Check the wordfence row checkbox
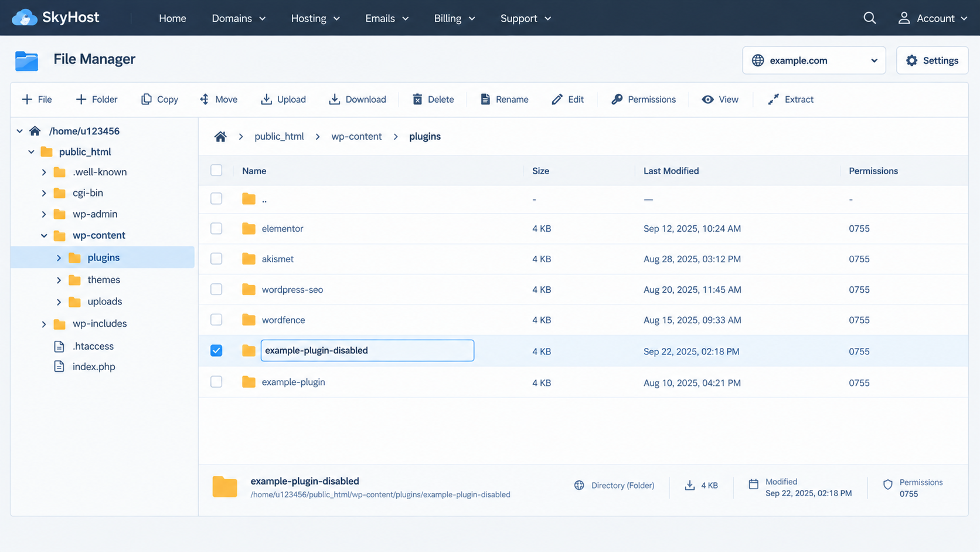The width and height of the screenshot is (980, 552). coord(216,320)
